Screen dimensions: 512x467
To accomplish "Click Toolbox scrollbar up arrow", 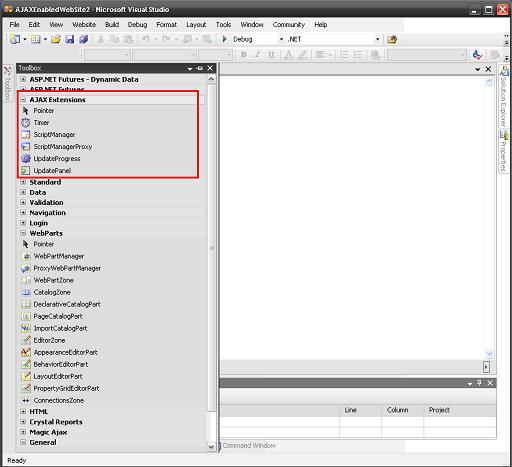I will (x=211, y=79).
